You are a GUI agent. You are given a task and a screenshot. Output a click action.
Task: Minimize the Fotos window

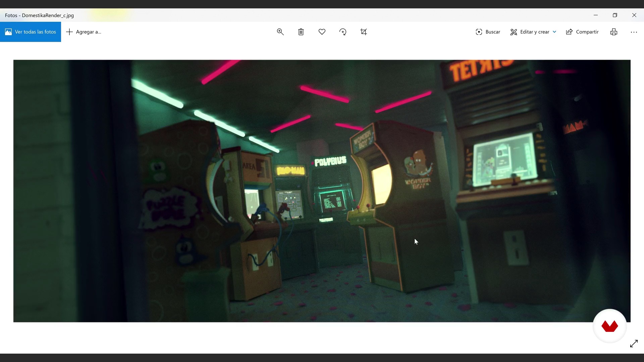coord(596,15)
